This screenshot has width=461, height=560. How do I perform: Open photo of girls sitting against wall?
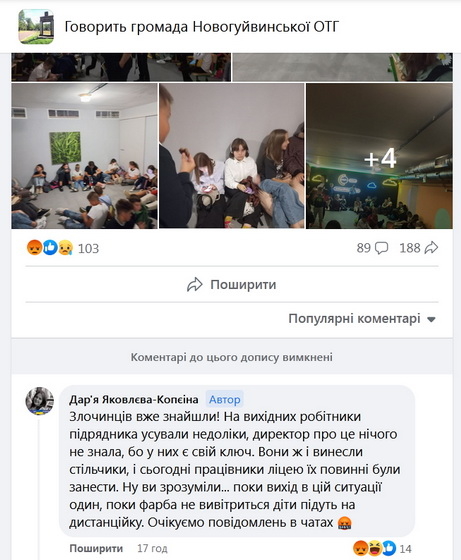(x=232, y=156)
